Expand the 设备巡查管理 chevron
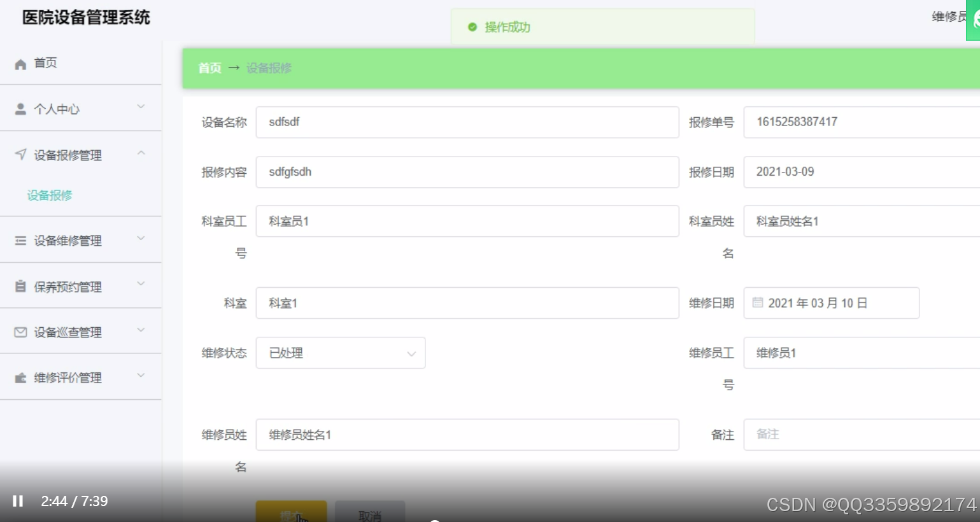Screen dimensions: 980x522 (x=141, y=330)
